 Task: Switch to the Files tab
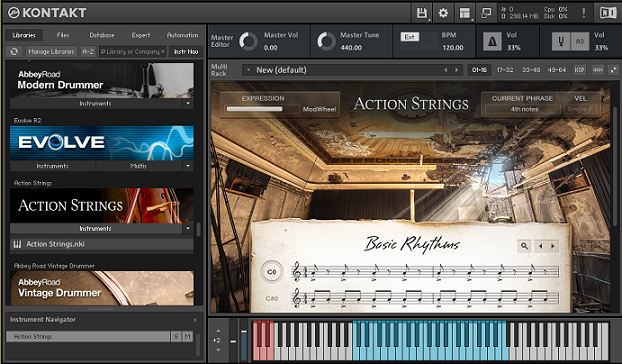coord(63,35)
